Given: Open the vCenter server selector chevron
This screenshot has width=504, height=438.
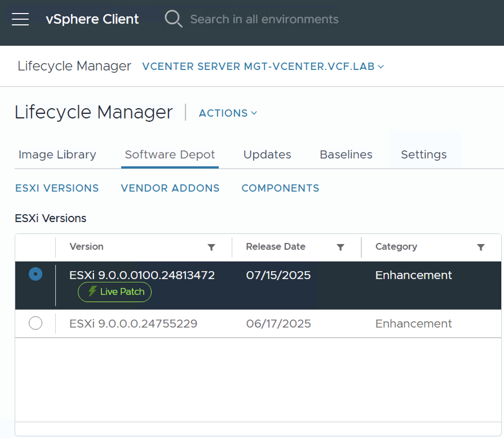Looking at the screenshot, I should click(x=381, y=66).
